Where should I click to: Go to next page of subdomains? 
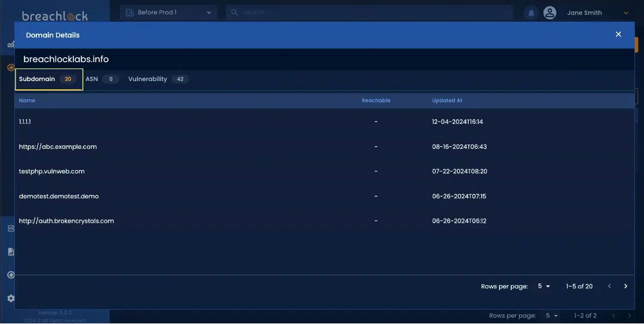626,286
